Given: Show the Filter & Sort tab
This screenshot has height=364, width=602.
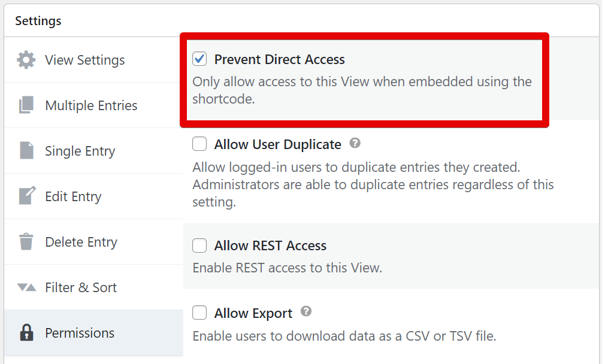Looking at the screenshot, I should coord(81,287).
